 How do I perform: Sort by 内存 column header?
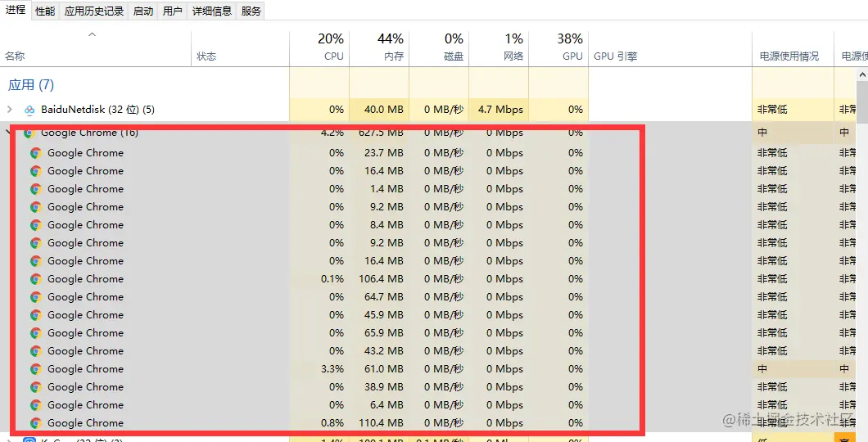pos(379,48)
